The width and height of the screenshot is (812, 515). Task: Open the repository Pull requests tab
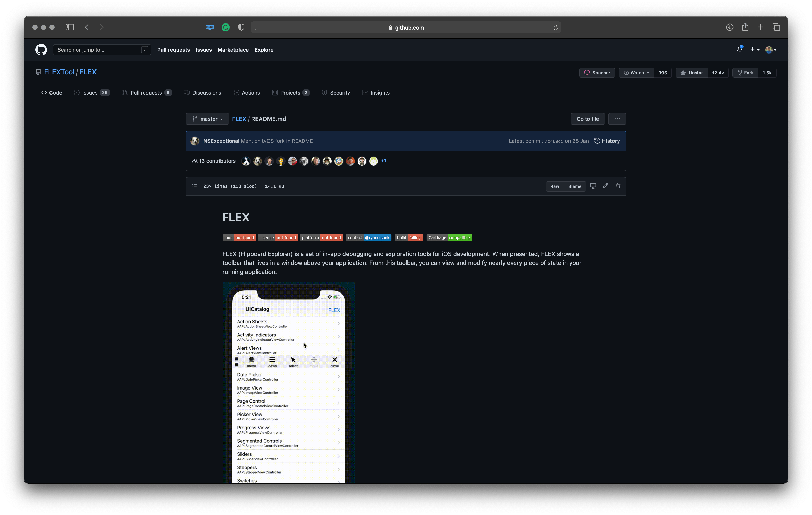pyautogui.click(x=147, y=92)
